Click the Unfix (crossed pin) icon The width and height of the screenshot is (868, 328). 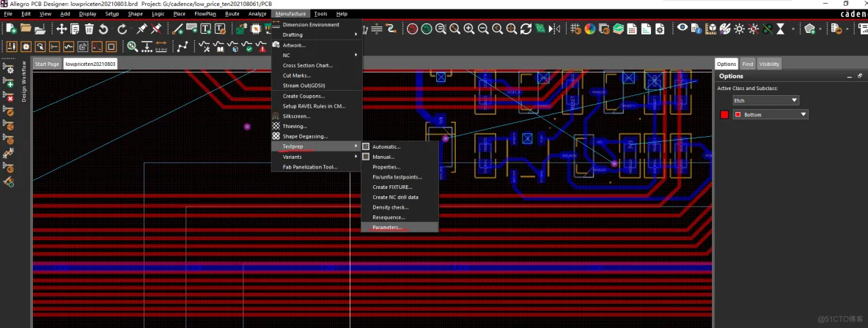pos(157,29)
